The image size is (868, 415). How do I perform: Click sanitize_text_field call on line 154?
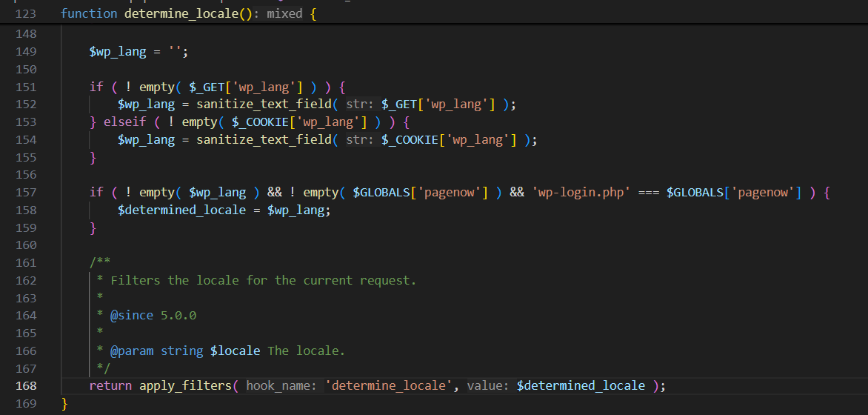264,139
